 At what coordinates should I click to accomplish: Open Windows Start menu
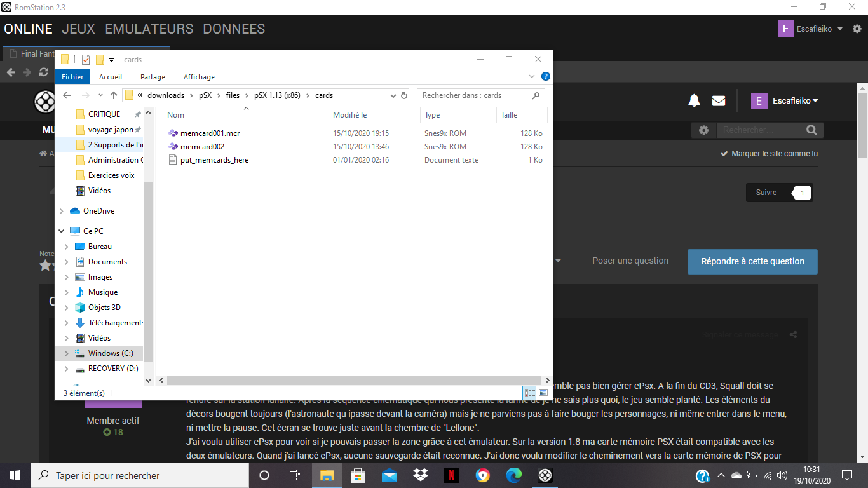tap(15, 475)
